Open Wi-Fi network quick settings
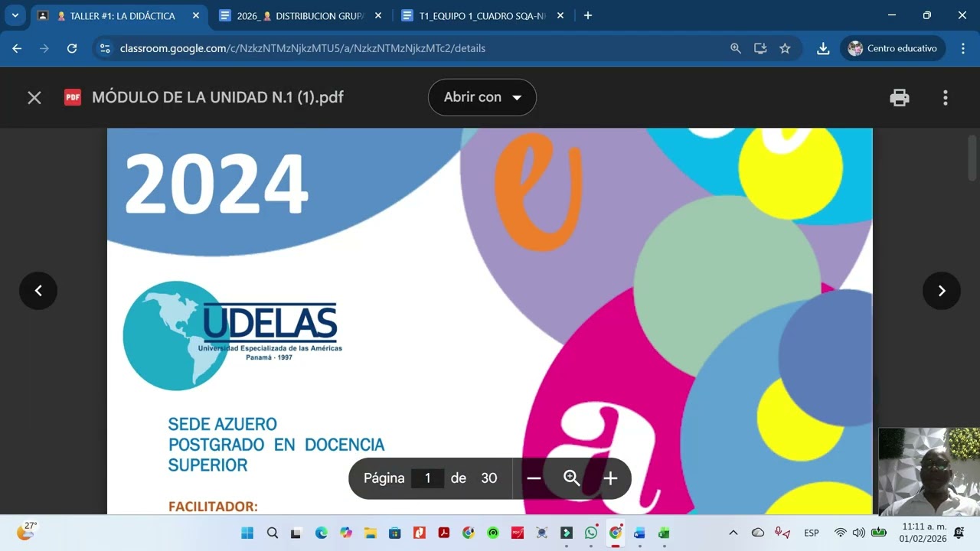Screen dimensions: 980x551 pyautogui.click(x=840, y=533)
